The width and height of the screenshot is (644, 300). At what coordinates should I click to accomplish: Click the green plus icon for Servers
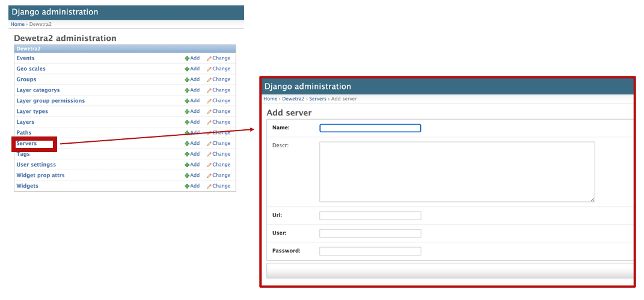click(x=187, y=144)
